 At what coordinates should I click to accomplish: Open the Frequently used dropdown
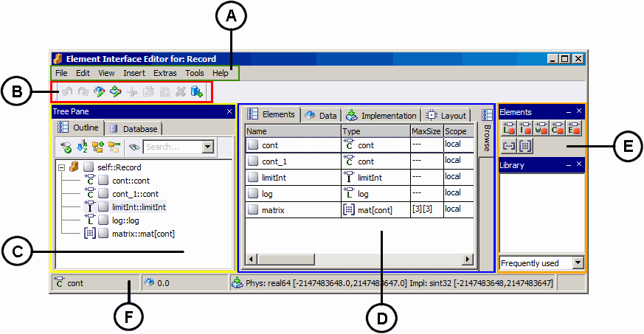pyautogui.click(x=578, y=263)
